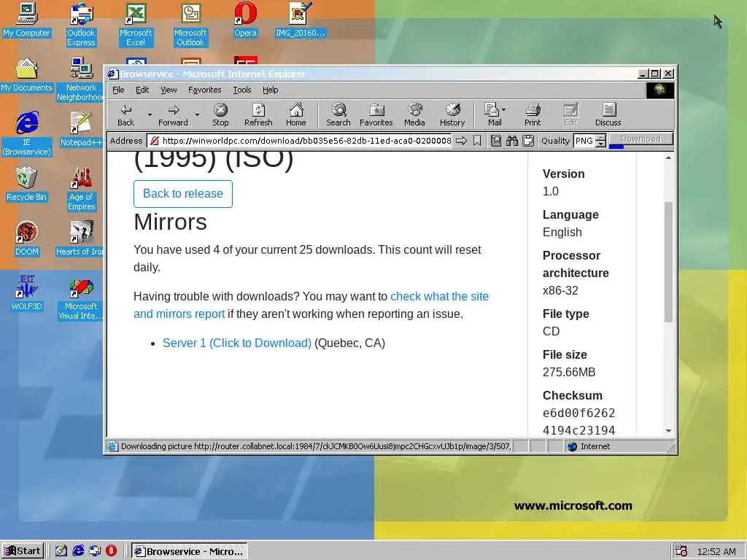Click the page scrollbar down arrow
This screenshot has height=560, width=747.
(x=668, y=430)
